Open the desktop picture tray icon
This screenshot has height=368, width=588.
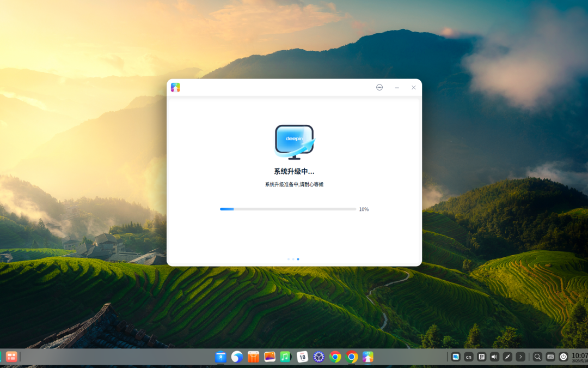coord(456,357)
